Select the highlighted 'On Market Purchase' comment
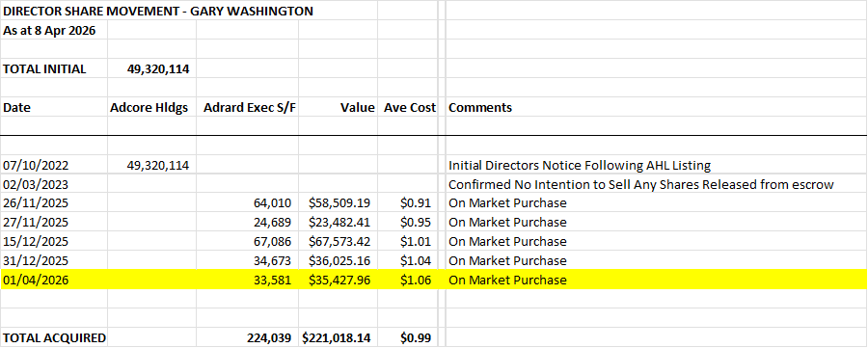868x348 pixels. 507,280
